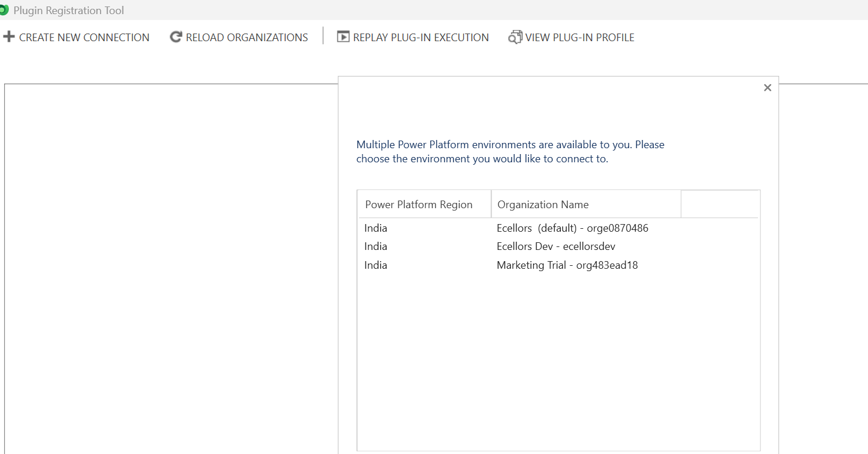Sort by the Power Platform Region column header

pos(418,205)
